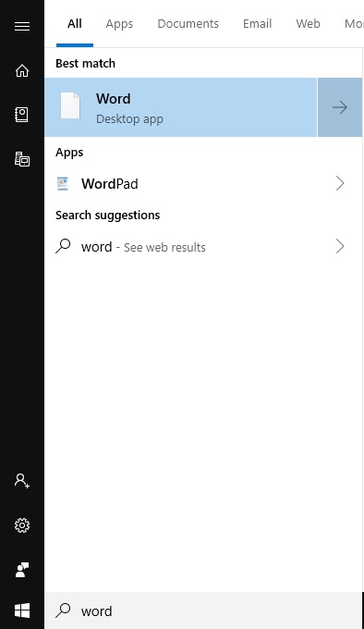Switch to the Web tab
Screen dimensions: 364x629
click(308, 24)
